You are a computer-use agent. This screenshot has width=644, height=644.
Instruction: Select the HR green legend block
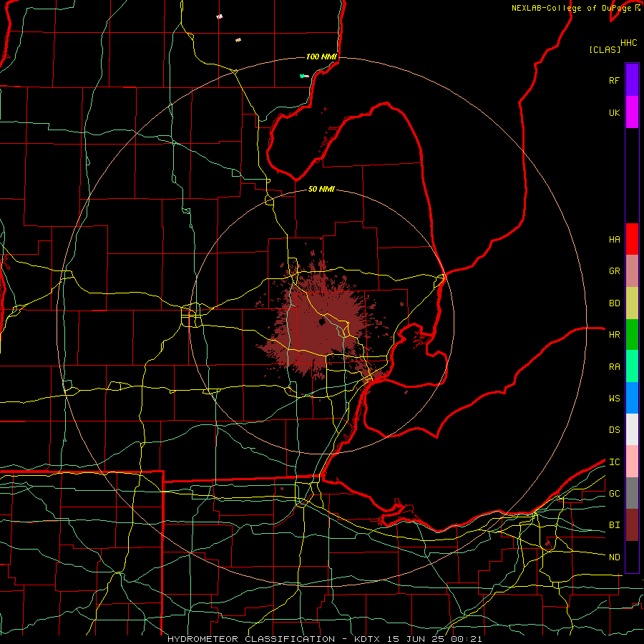click(x=632, y=335)
